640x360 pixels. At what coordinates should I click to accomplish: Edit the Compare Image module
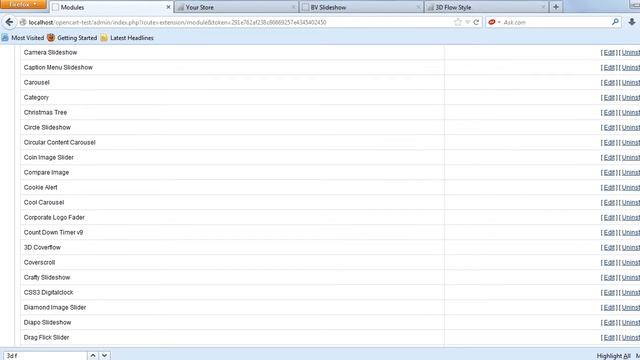click(x=609, y=173)
